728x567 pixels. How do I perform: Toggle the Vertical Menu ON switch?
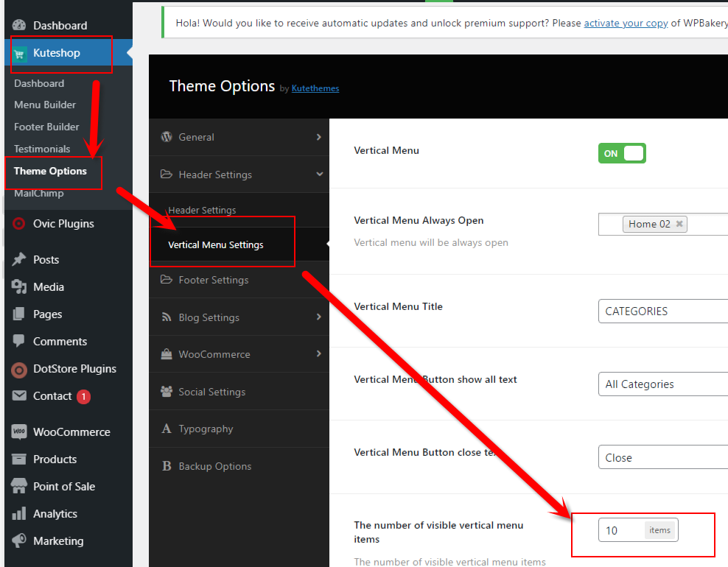tap(622, 153)
